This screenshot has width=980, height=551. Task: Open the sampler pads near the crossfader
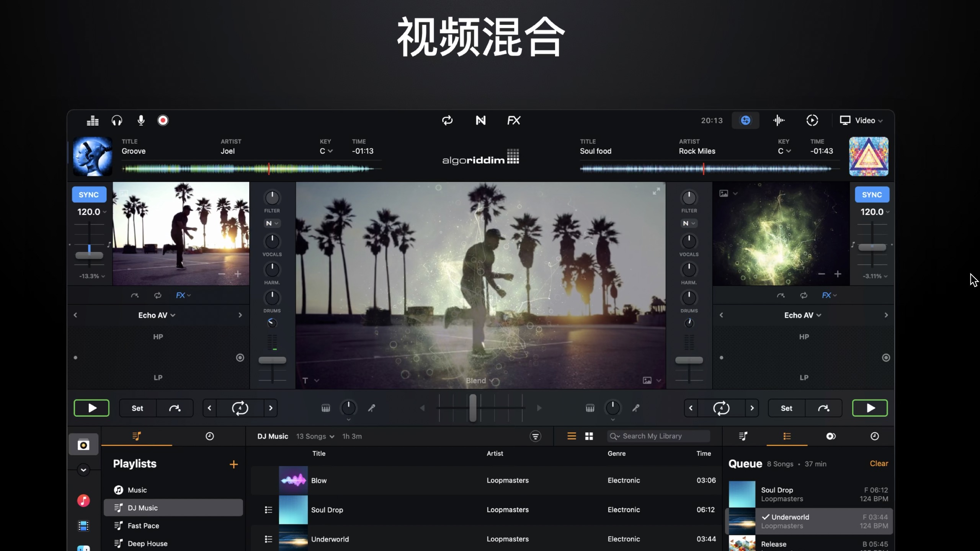pos(325,408)
